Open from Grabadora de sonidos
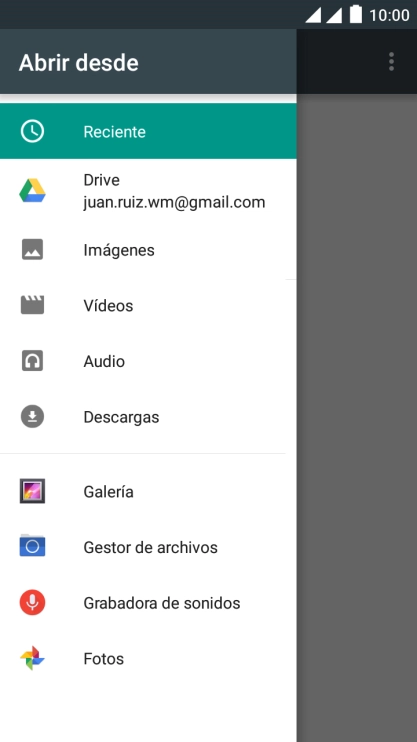The image size is (417, 742). (x=148, y=603)
